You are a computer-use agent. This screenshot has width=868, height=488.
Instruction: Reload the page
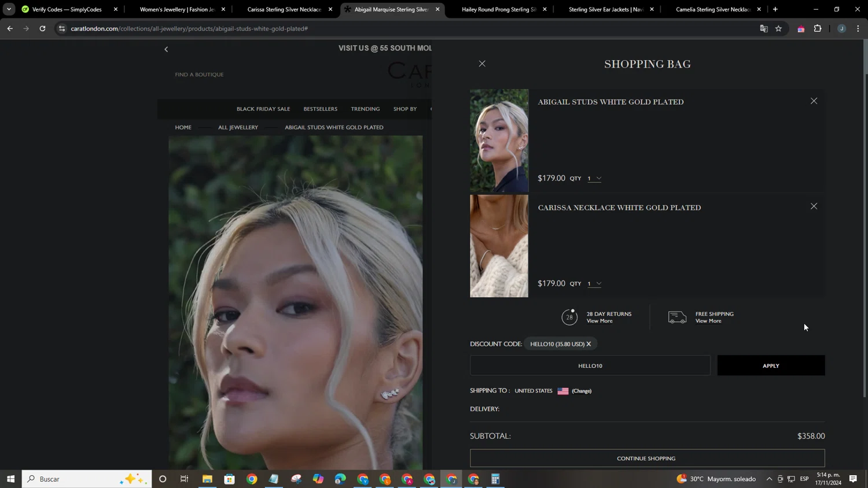tap(42, 28)
